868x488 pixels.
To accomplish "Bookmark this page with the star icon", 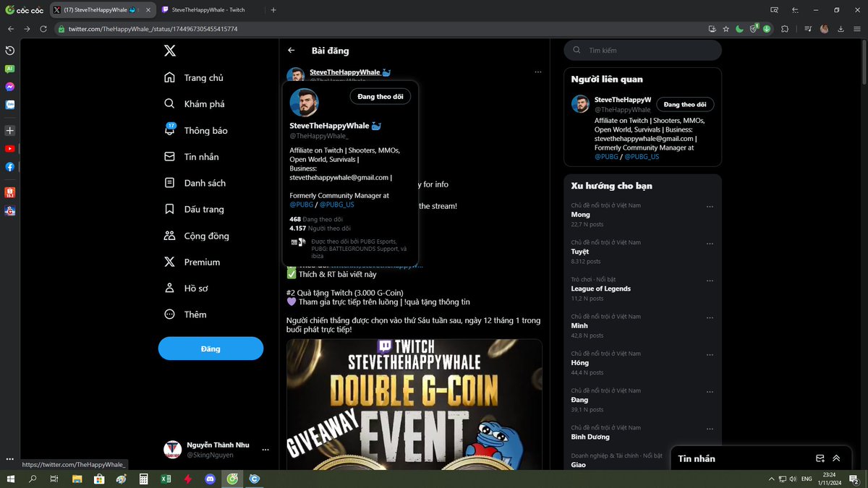I will point(726,29).
